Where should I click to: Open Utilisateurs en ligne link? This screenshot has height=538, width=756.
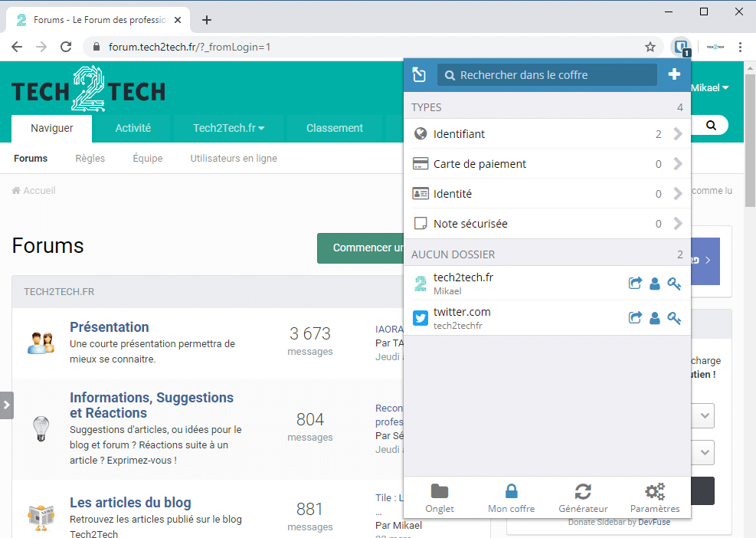click(234, 159)
